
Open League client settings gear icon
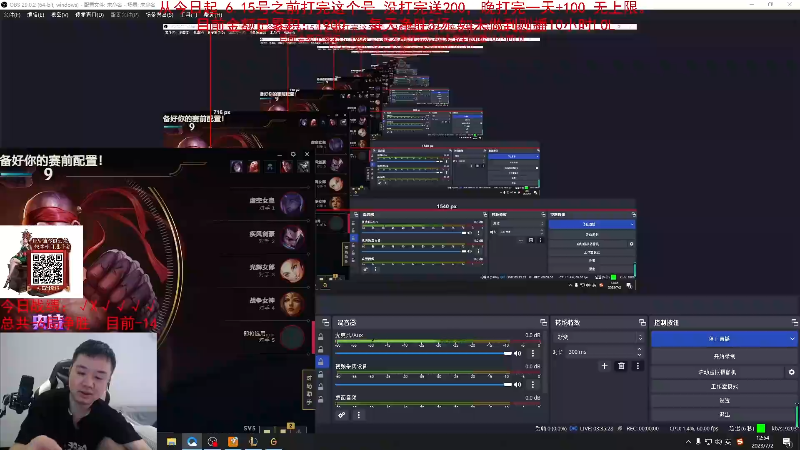[x=293, y=154]
